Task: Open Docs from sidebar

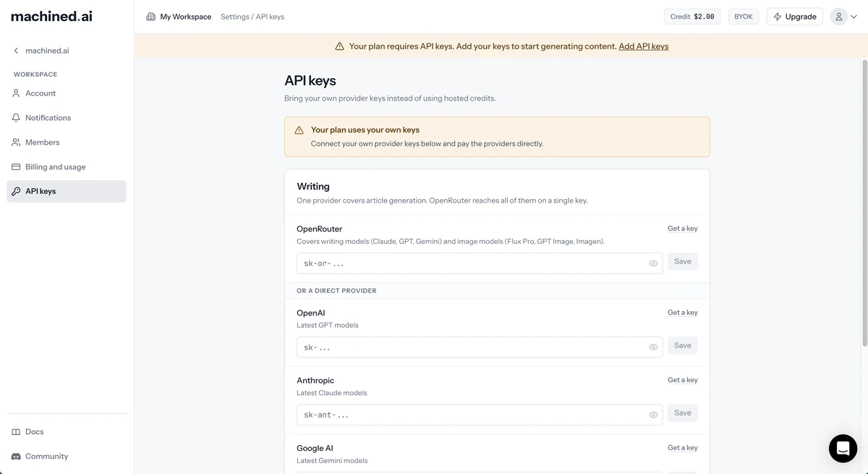Action: (67, 432)
